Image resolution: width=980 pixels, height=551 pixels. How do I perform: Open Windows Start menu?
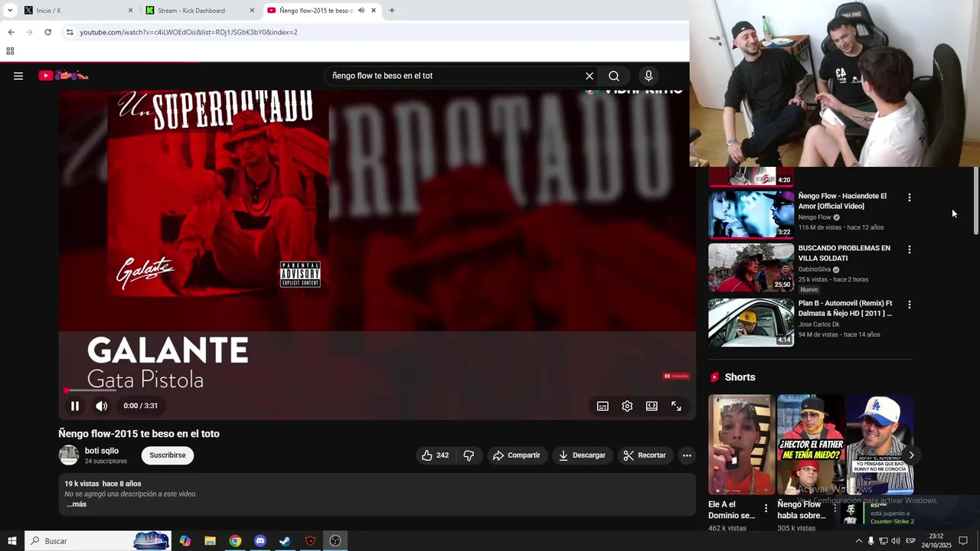(x=12, y=541)
